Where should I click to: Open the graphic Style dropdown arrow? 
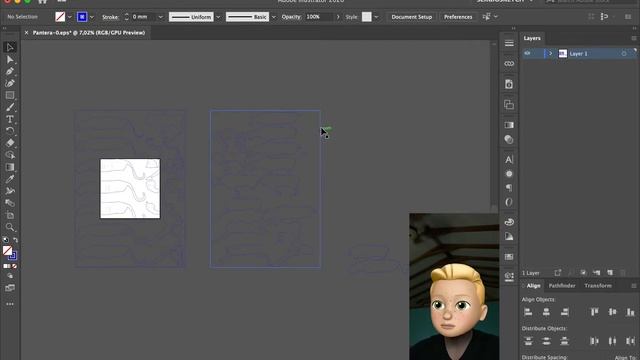tap(376, 17)
